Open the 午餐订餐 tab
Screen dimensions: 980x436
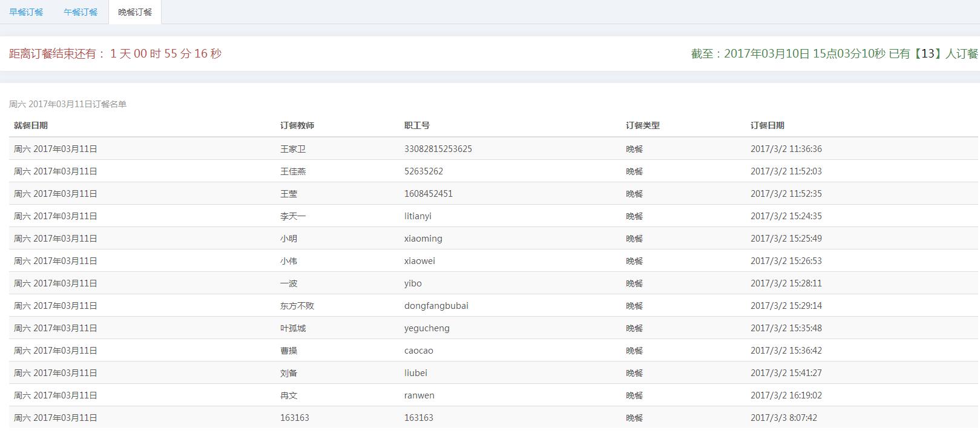click(81, 12)
